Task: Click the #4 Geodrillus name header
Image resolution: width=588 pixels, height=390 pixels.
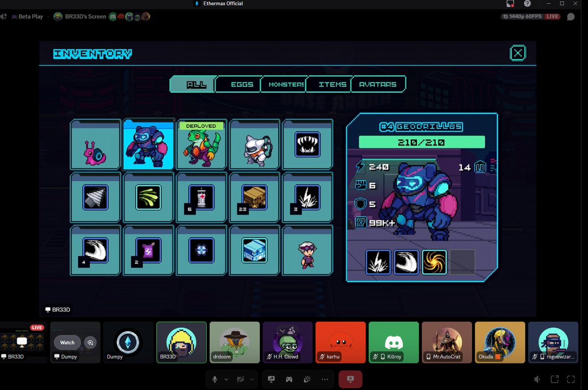Action: 421,126
